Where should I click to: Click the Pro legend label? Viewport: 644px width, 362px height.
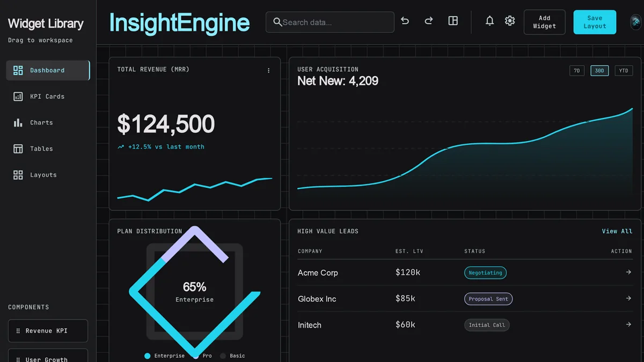pyautogui.click(x=207, y=356)
